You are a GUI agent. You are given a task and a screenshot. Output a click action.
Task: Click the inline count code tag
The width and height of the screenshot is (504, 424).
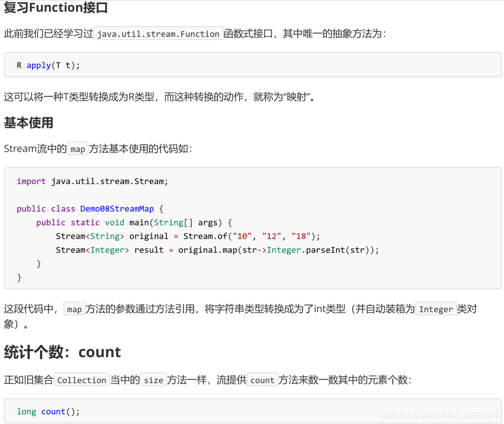point(262,380)
